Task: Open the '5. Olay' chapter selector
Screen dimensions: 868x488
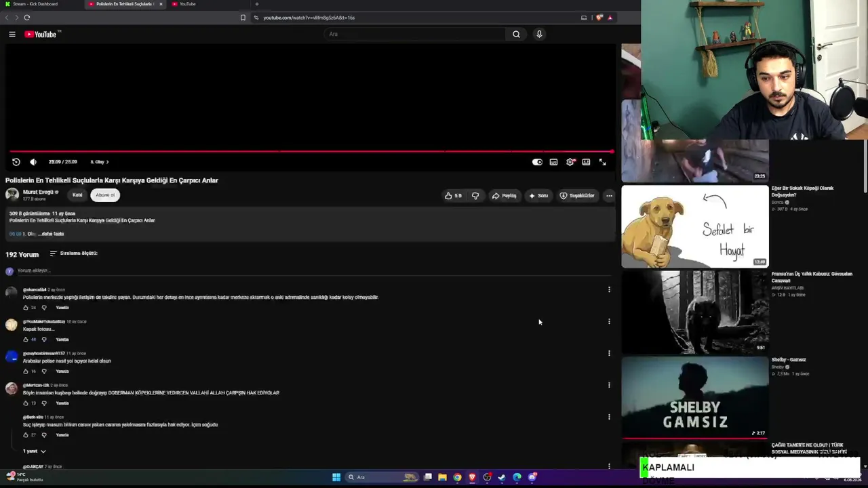Action: click(x=100, y=162)
